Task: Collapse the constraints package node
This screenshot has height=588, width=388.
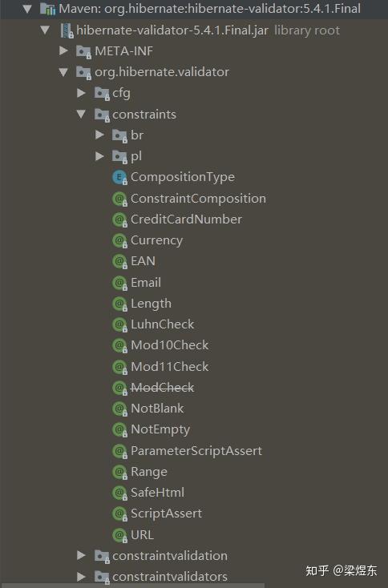Action: [81, 114]
